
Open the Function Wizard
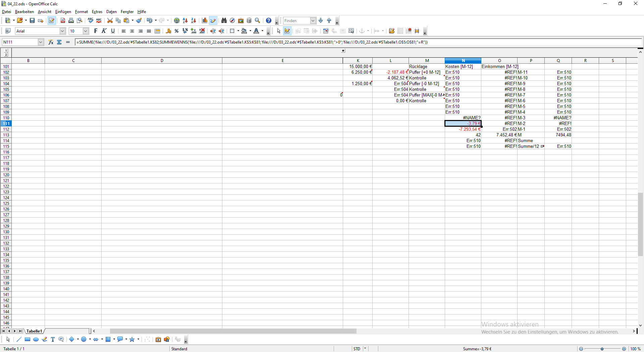tap(51, 42)
